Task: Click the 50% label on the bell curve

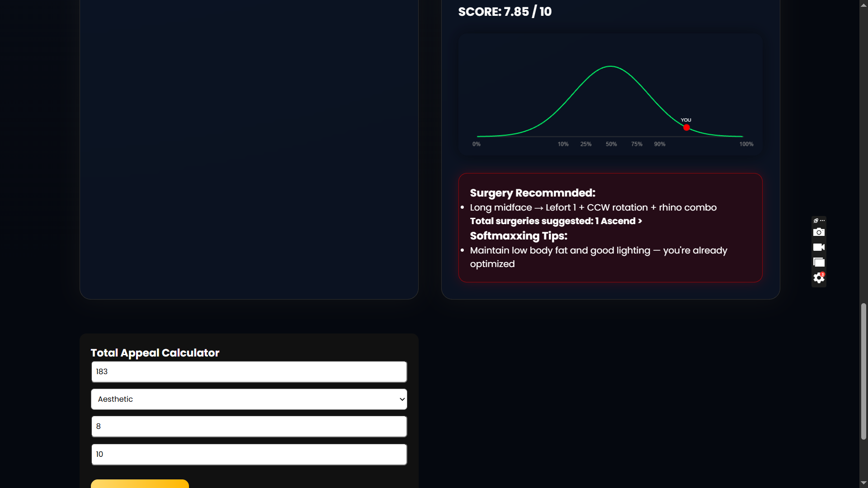Action: click(x=611, y=144)
